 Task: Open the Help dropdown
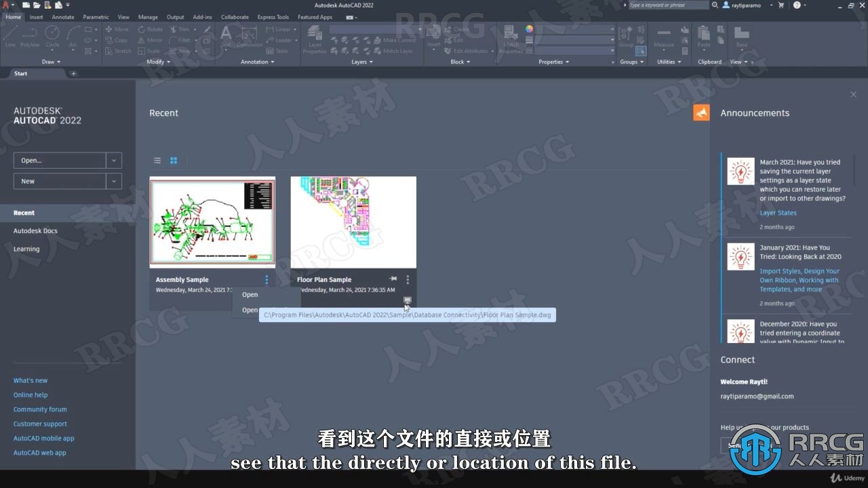click(x=805, y=5)
